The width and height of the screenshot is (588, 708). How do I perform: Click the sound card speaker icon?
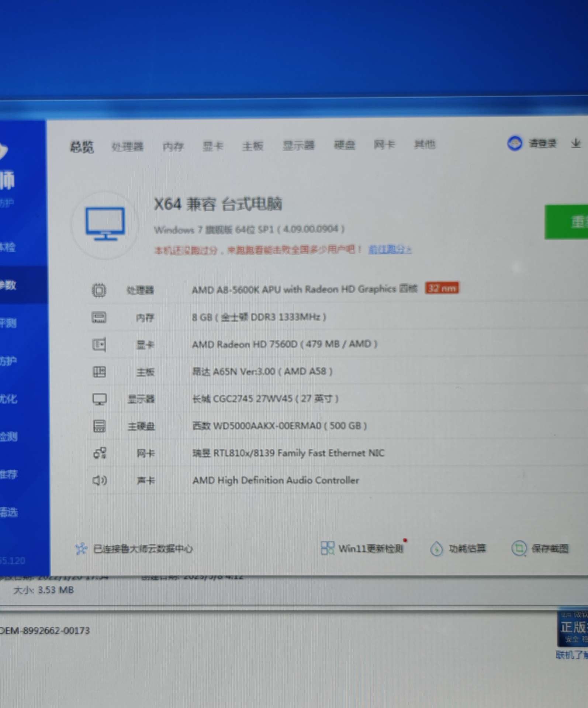coord(100,480)
